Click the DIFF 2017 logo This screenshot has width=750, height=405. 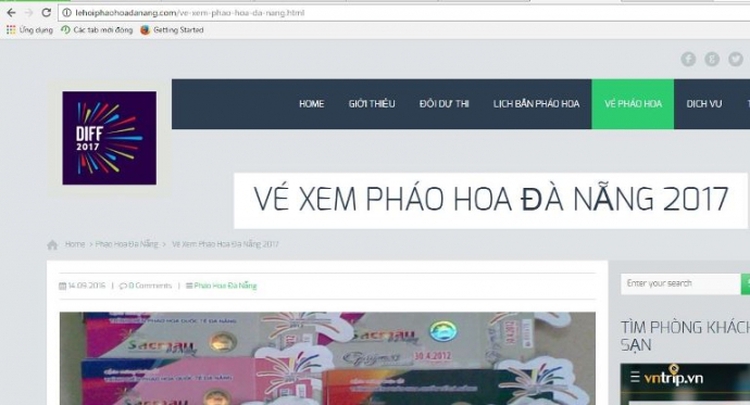coord(109,138)
